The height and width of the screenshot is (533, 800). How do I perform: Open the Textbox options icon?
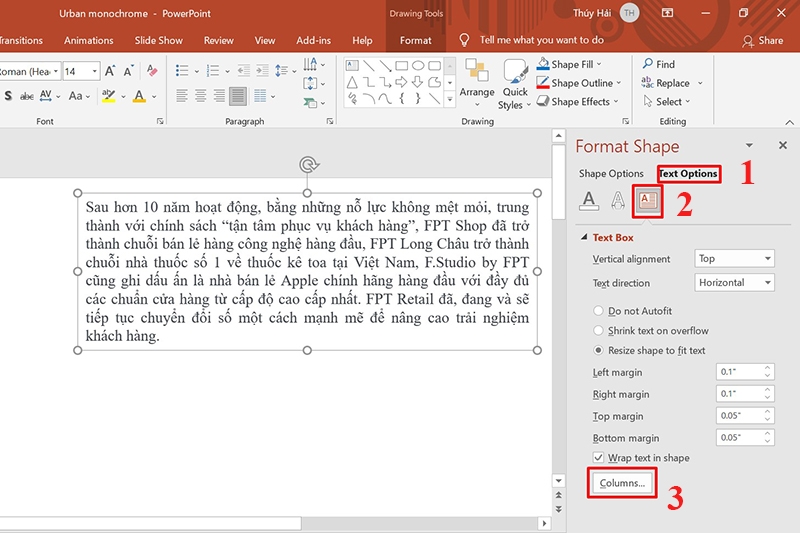point(647,200)
